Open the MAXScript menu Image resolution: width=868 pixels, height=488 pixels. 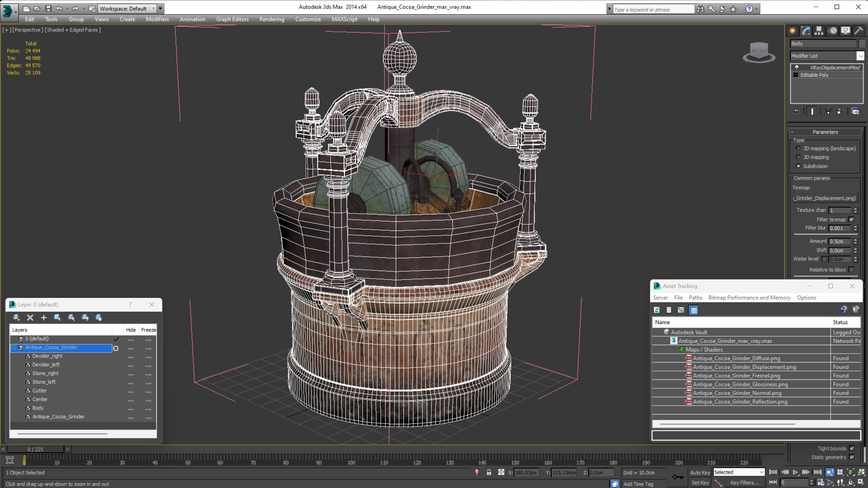coord(344,19)
